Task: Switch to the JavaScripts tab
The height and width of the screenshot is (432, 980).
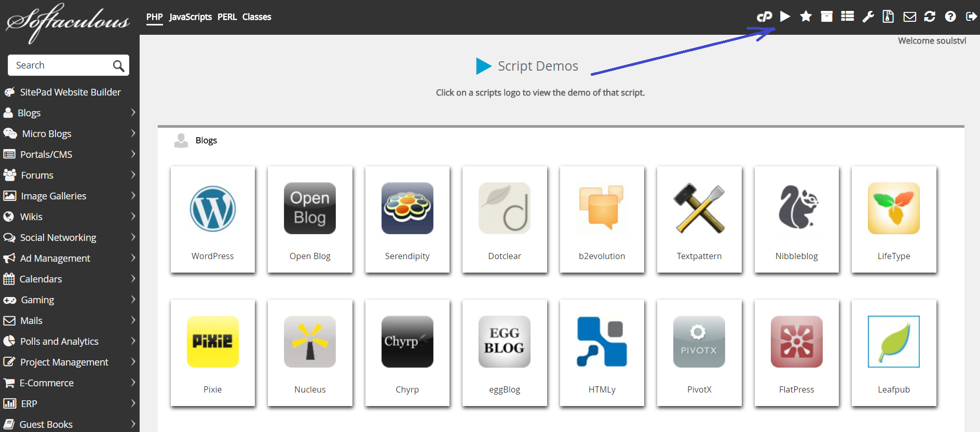Action: click(190, 17)
